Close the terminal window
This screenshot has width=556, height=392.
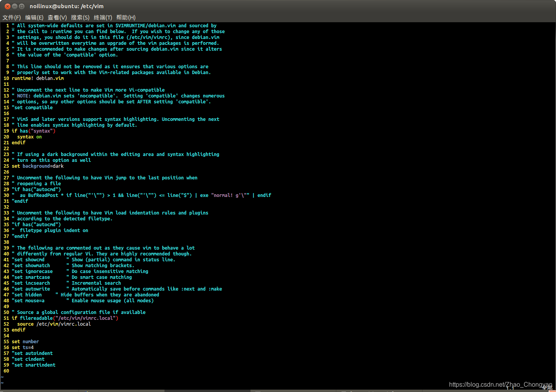[x=7, y=6]
